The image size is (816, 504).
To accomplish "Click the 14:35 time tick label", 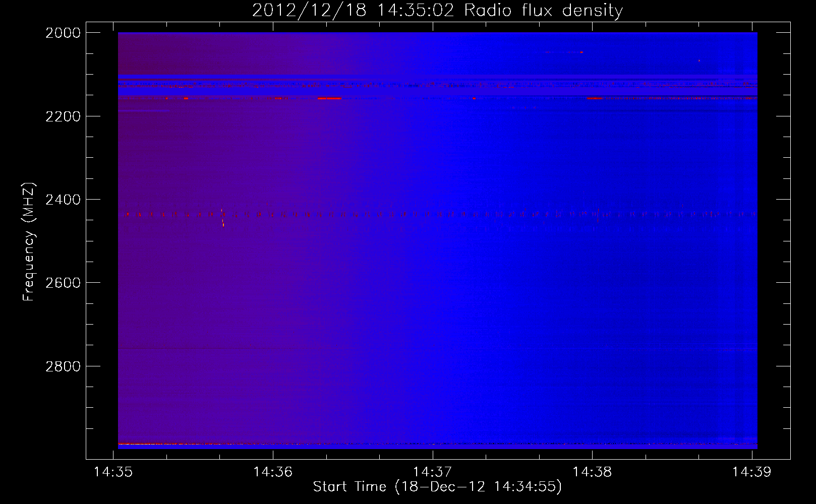I will coord(113,472).
